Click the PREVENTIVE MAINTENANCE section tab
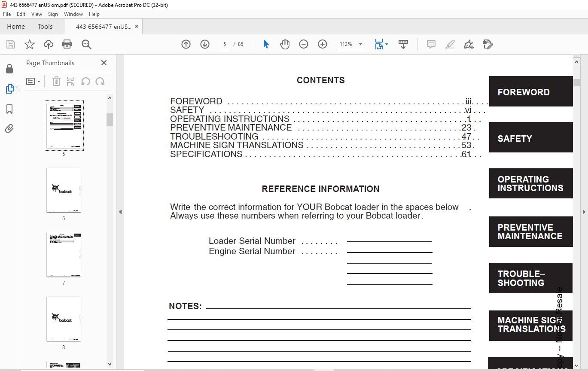588x371 pixels. [x=531, y=232]
